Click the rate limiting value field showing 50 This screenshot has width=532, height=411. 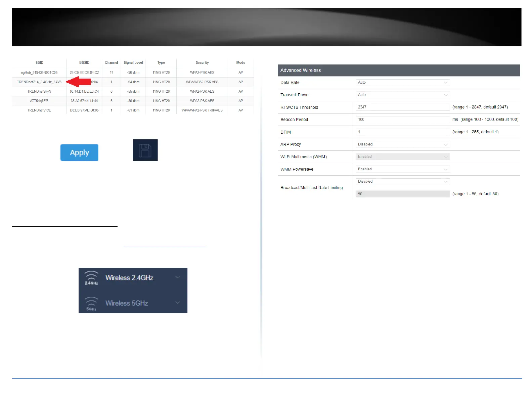coord(403,194)
